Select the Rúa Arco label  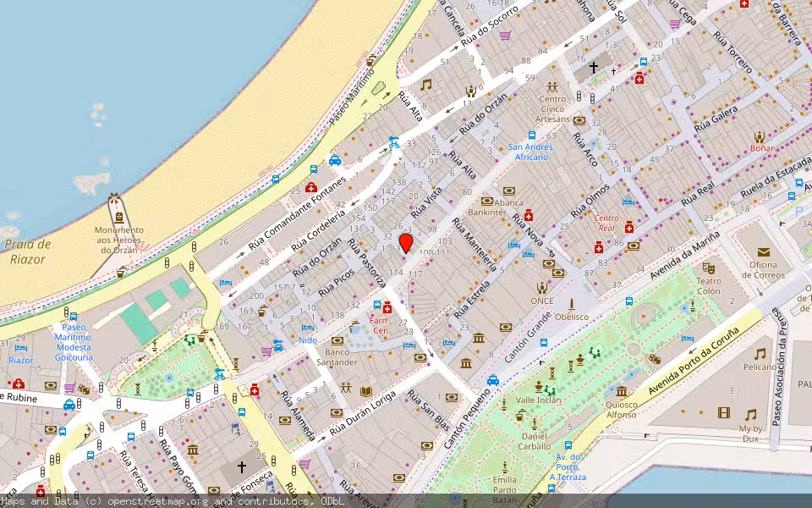click(x=585, y=149)
